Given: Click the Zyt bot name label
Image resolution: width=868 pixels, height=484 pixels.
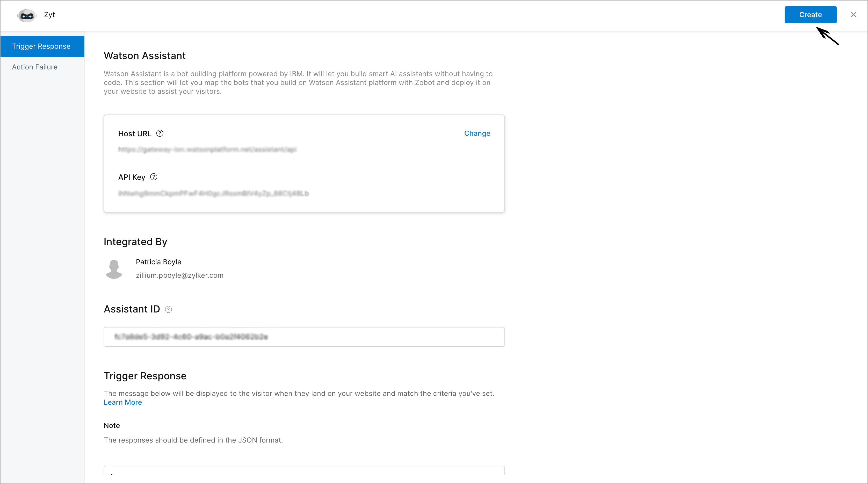Looking at the screenshot, I should (x=49, y=15).
